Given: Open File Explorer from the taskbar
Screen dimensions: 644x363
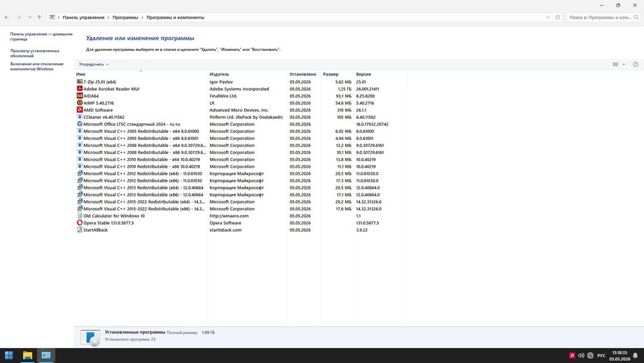Looking at the screenshot, I should 28,355.
